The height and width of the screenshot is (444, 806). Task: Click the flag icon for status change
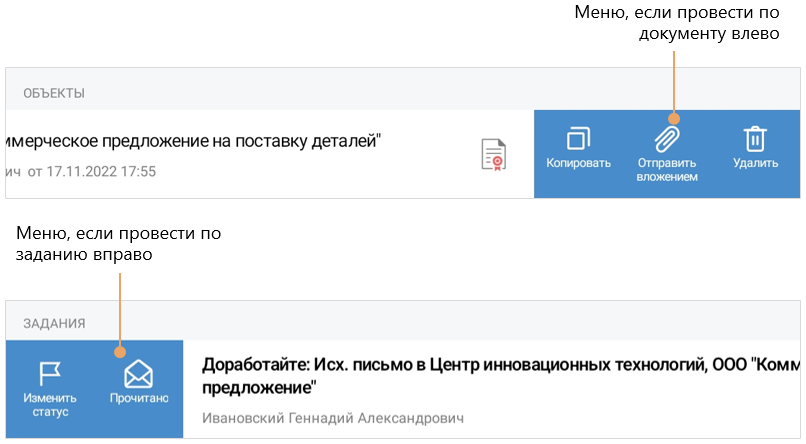[x=49, y=374]
